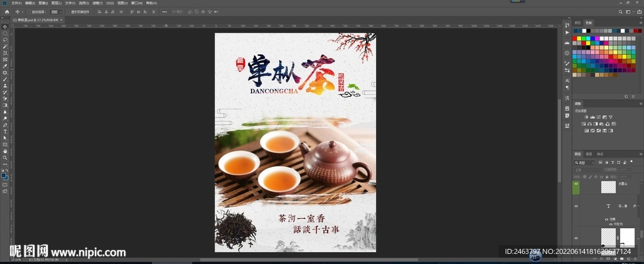This screenshot has height=264, width=644.
Task: Select the Move tool in the toolbox
Action: (x=6, y=26)
